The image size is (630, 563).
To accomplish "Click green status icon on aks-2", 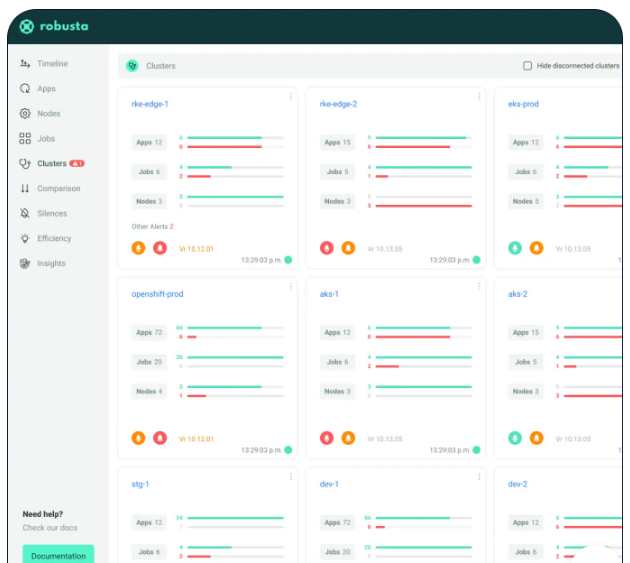I will click(515, 438).
